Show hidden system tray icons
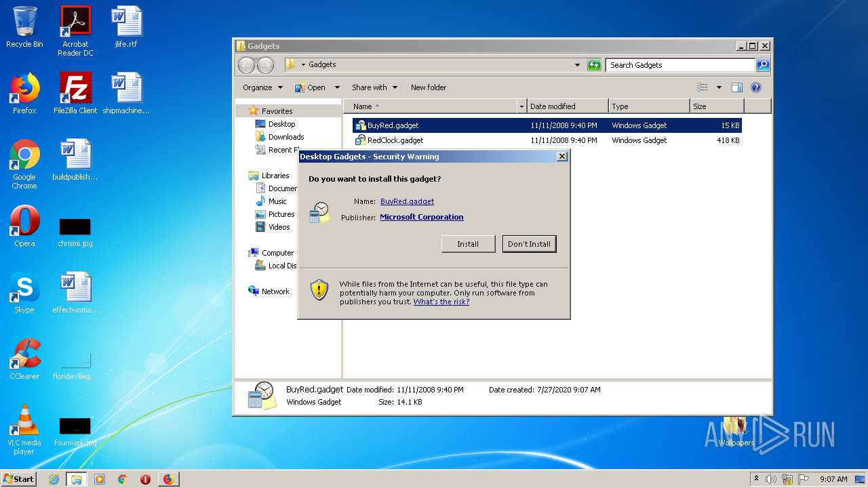This screenshot has height=488, width=868. pyautogui.click(x=756, y=479)
